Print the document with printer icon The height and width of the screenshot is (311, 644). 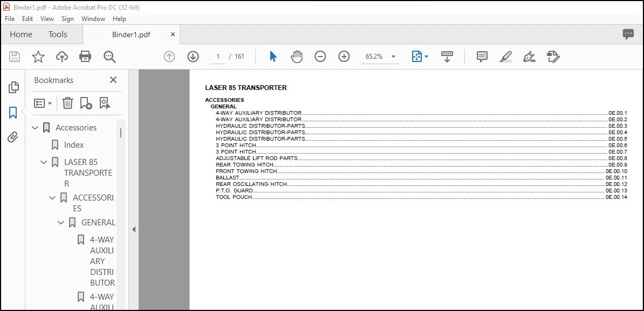tap(85, 57)
